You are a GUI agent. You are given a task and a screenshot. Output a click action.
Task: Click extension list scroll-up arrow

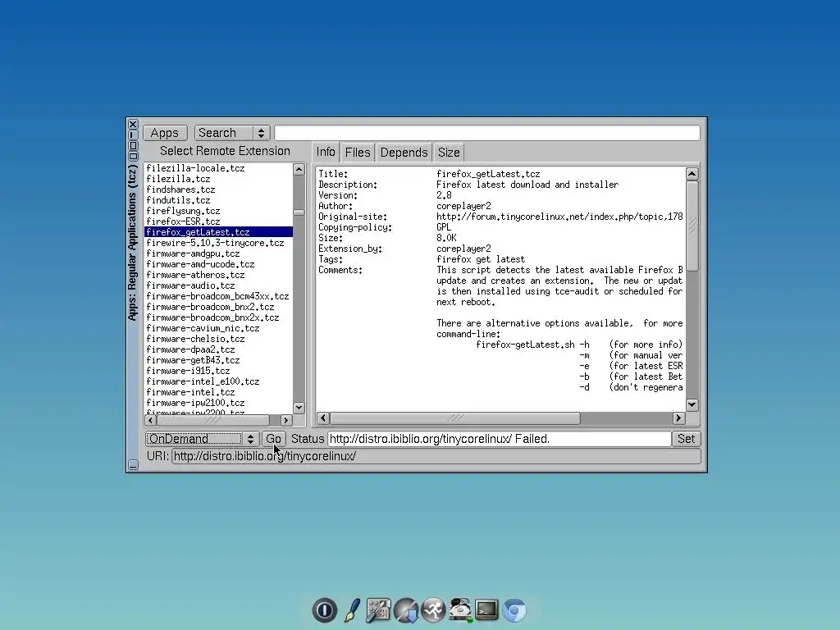coord(299,169)
